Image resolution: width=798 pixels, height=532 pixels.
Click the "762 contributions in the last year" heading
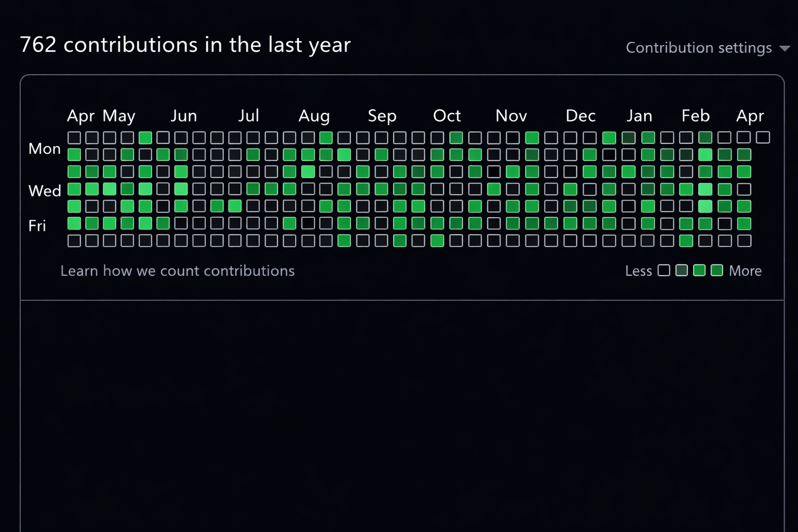pyautogui.click(x=184, y=45)
